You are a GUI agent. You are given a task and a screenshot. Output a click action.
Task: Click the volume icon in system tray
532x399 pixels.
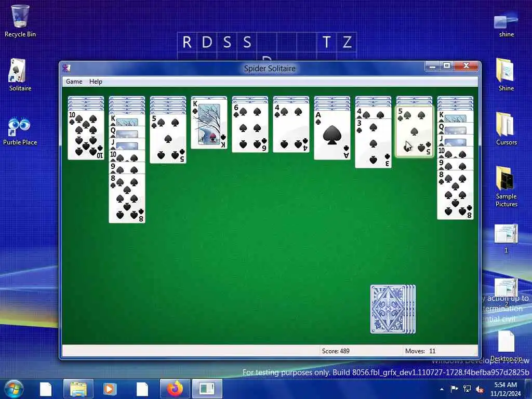tap(480, 389)
